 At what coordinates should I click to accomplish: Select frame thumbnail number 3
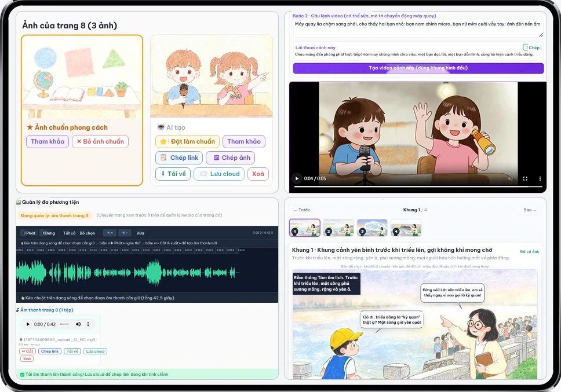[x=372, y=228]
